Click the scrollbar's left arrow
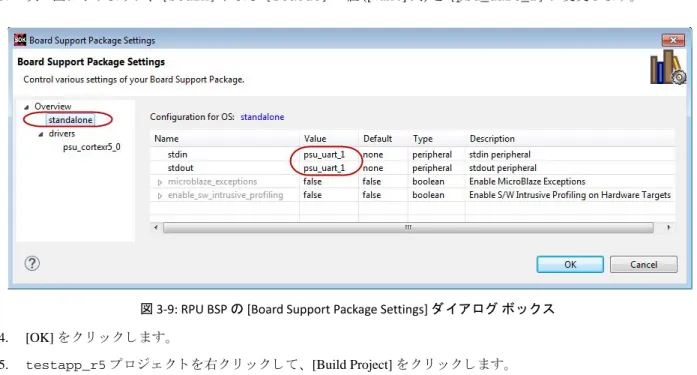 (156, 227)
